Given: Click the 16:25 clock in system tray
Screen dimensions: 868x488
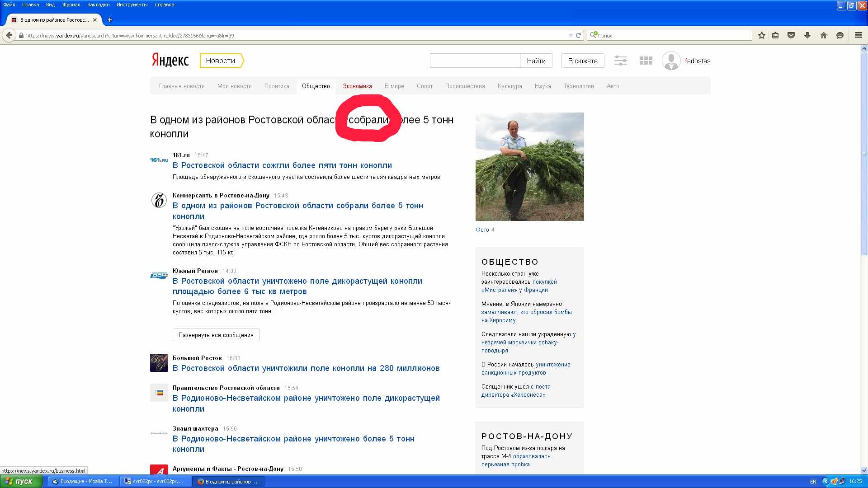Looking at the screenshot, I should click(x=855, y=482).
